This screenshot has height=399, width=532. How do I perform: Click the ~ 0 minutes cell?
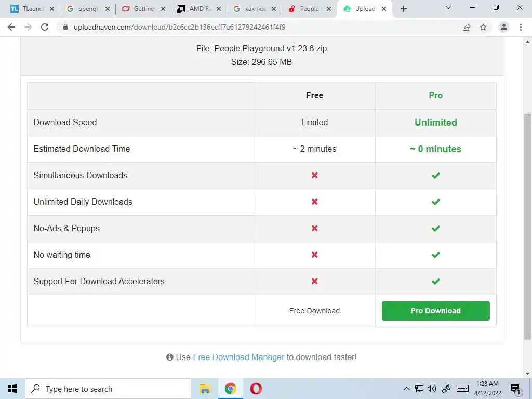coord(436,149)
